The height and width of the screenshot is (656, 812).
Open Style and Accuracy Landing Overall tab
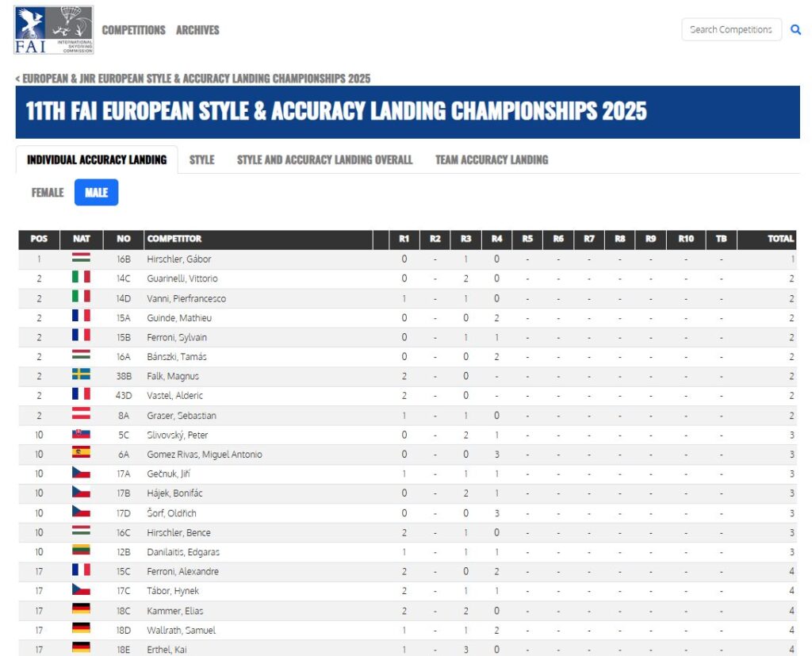[324, 160]
